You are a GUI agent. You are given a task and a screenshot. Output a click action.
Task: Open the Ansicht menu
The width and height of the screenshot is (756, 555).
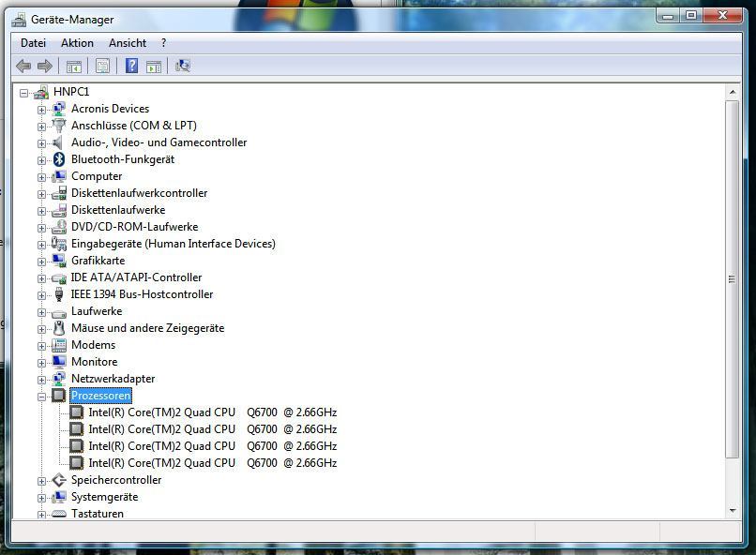click(x=128, y=43)
